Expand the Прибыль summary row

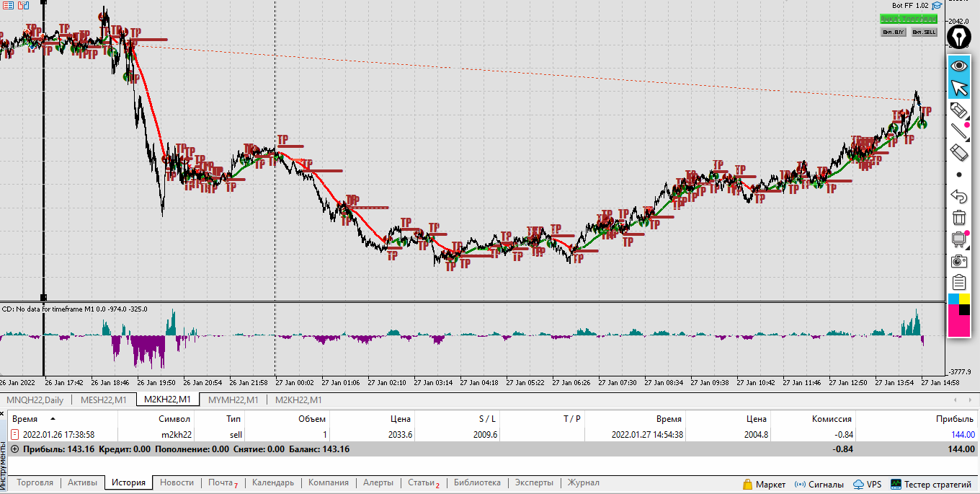click(x=14, y=449)
